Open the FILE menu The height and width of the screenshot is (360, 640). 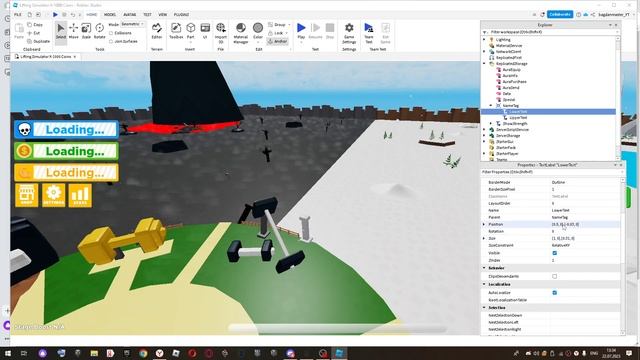(x=18, y=15)
